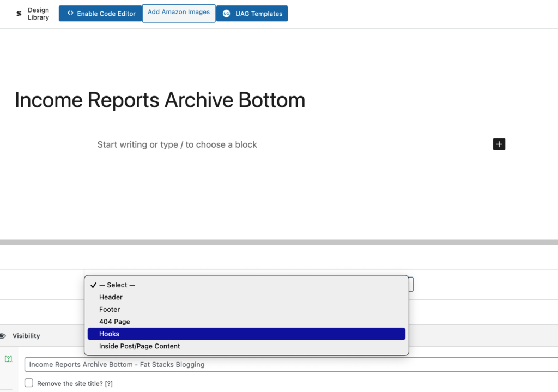Viewport: 558px width, 392px height.
Task: Click the Start writing block placeholder
Action: pos(177,144)
